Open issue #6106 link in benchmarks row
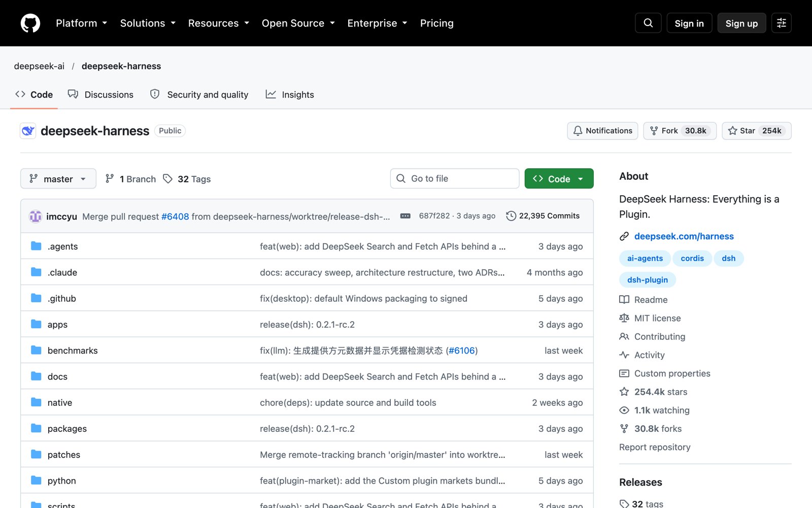This screenshot has height=508, width=812. (461, 351)
